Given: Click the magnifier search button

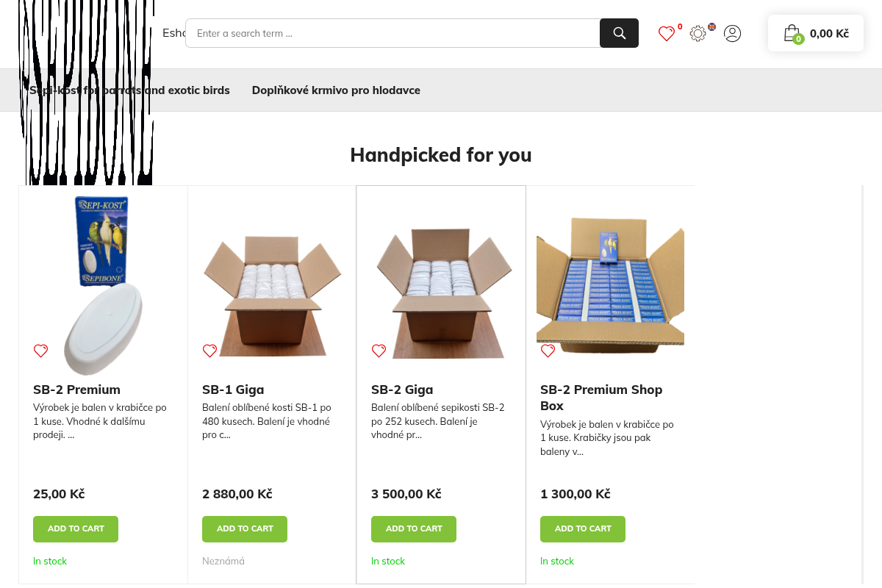Looking at the screenshot, I should [619, 33].
